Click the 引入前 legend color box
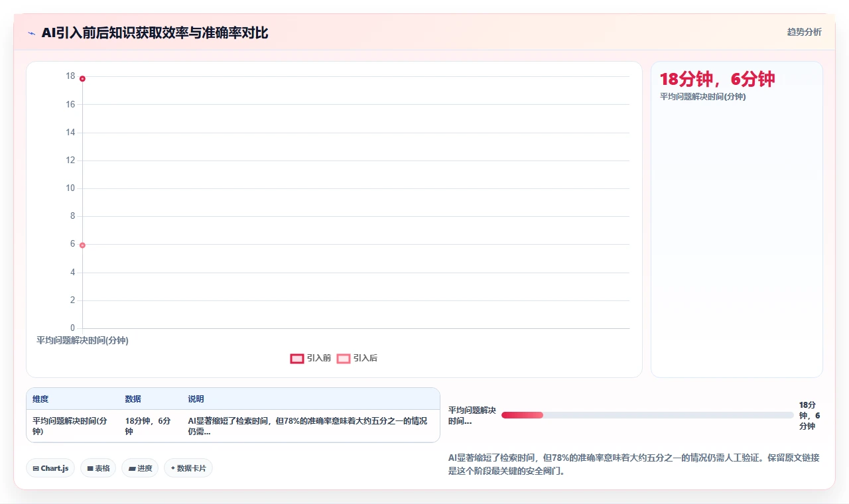Viewport: 849px width, 504px height. [297, 358]
